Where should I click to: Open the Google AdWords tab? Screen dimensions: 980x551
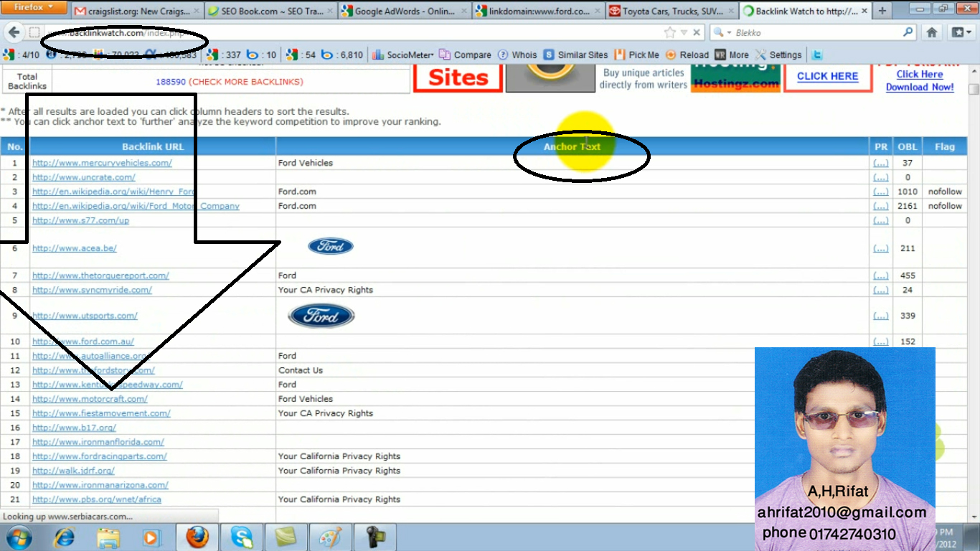pos(405,11)
